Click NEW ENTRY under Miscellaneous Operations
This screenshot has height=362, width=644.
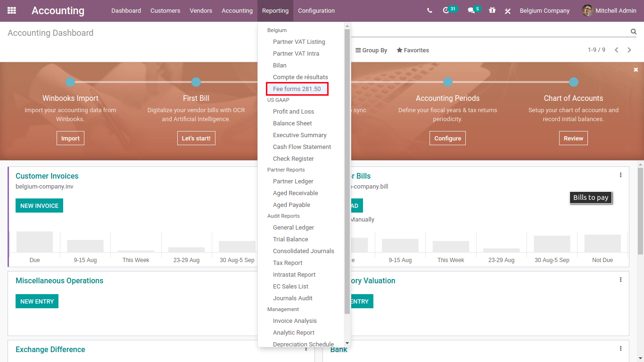pyautogui.click(x=37, y=301)
